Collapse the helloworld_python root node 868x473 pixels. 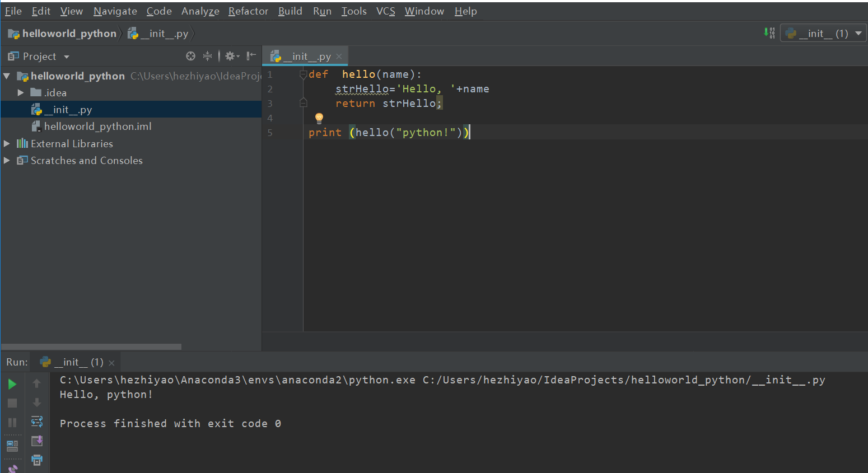click(7, 76)
